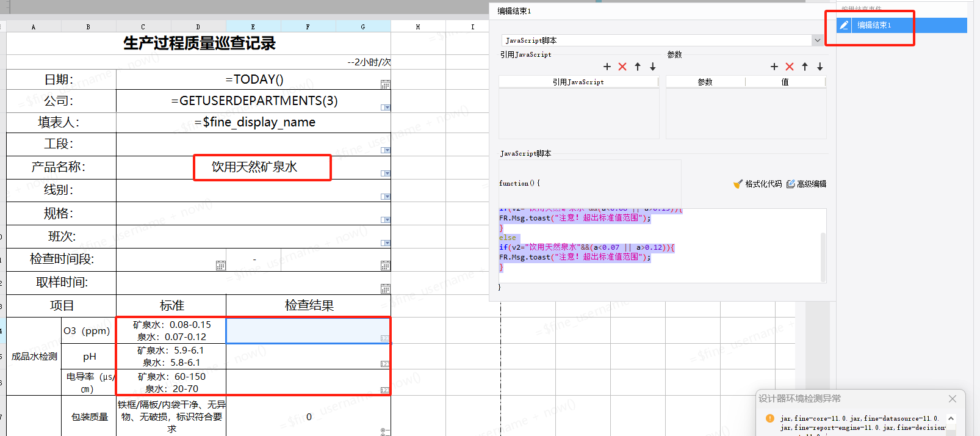Screen dimensions: 980x436
Task: Click the dropdown widget marker in 规格 row
Action: click(385, 220)
